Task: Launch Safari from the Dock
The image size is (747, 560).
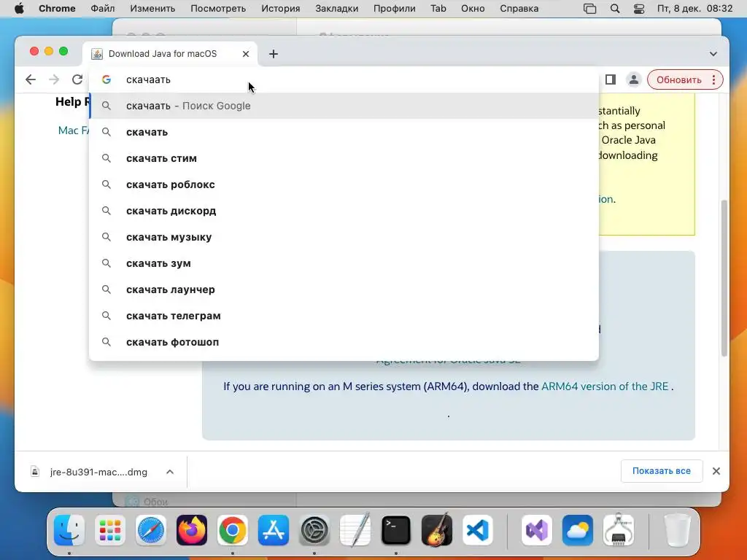Action: coord(151,530)
